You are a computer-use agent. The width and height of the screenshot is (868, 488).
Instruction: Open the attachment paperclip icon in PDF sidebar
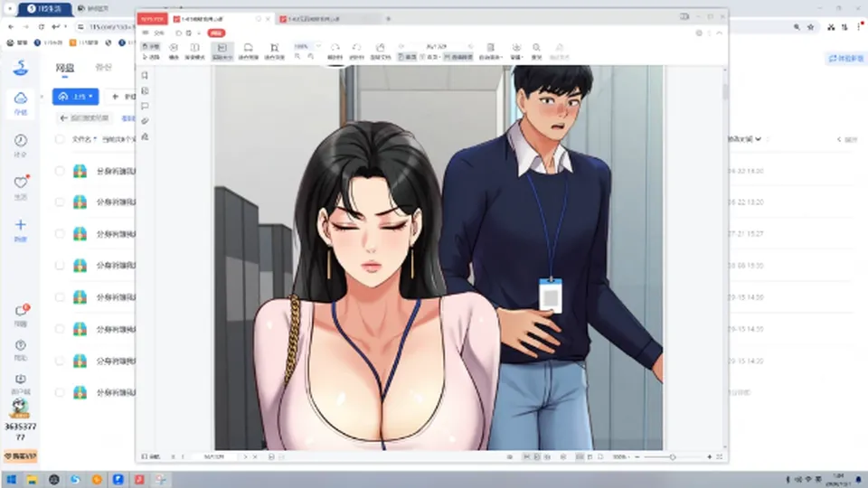145,121
